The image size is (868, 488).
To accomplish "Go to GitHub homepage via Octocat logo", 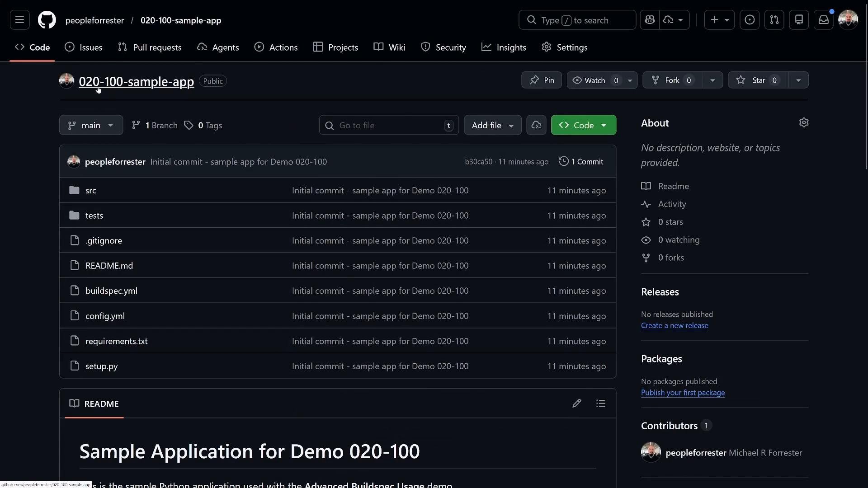I will (x=47, y=20).
